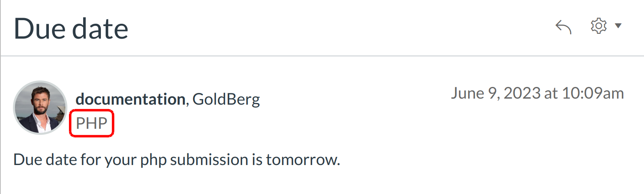Click the "GoldBerg" participant name
644x194 pixels.
[226, 99]
